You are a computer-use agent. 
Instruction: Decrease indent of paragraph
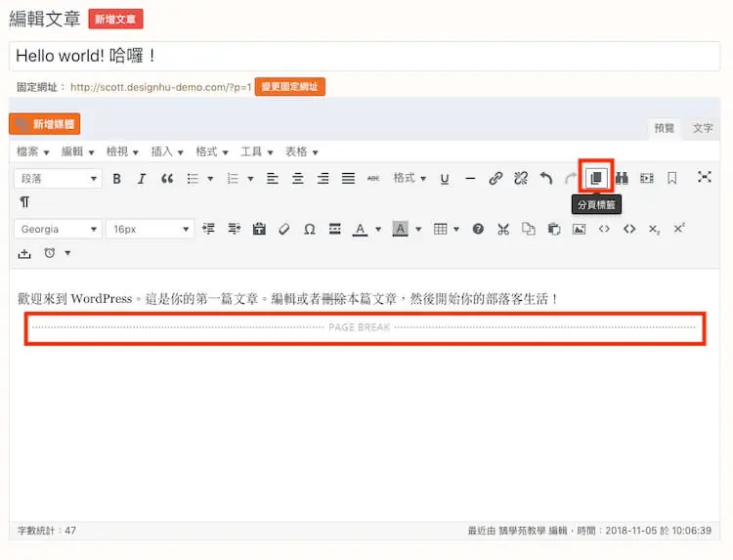click(208, 229)
